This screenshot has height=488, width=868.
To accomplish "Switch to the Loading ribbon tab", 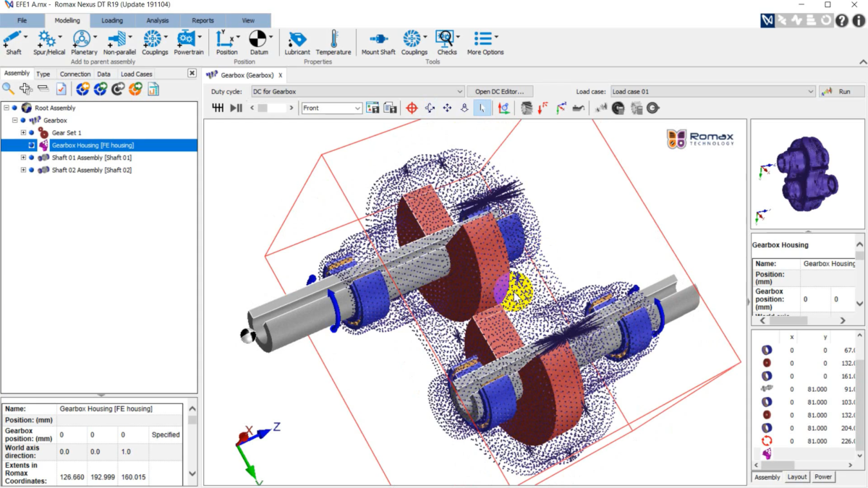I will [112, 20].
